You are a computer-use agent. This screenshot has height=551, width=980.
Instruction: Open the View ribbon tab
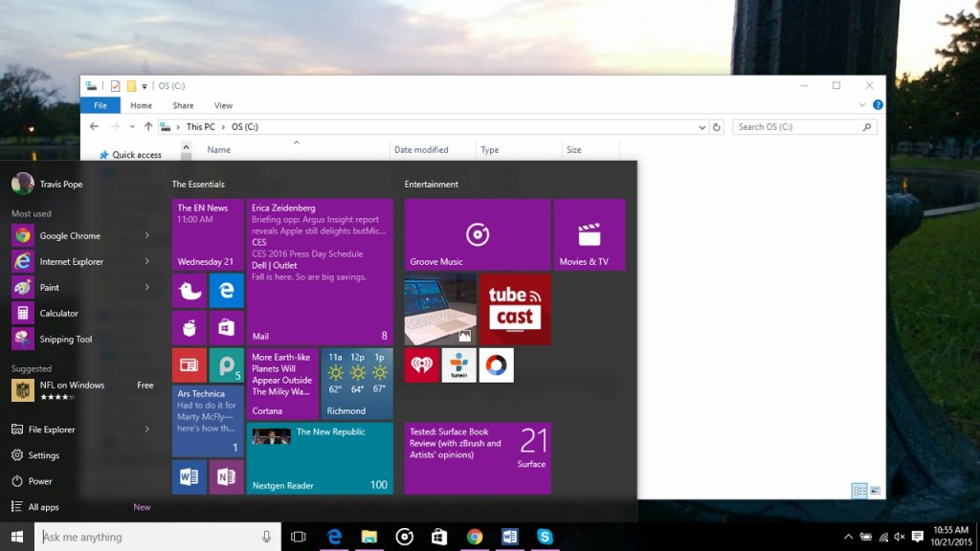[224, 105]
